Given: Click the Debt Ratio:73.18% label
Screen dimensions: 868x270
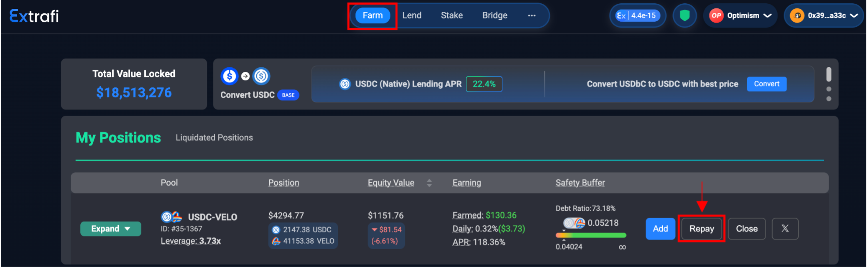Looking at the screenshot, I should tap(585, 208).
